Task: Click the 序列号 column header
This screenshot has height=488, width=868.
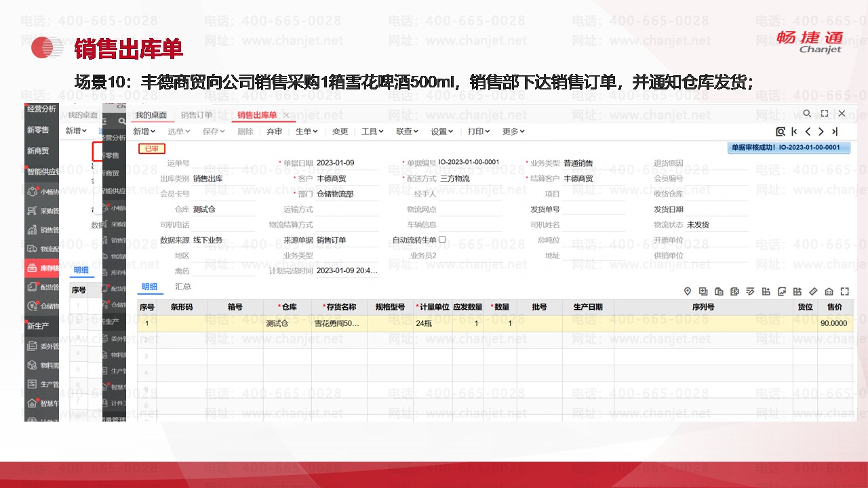Action: [703, 307]
